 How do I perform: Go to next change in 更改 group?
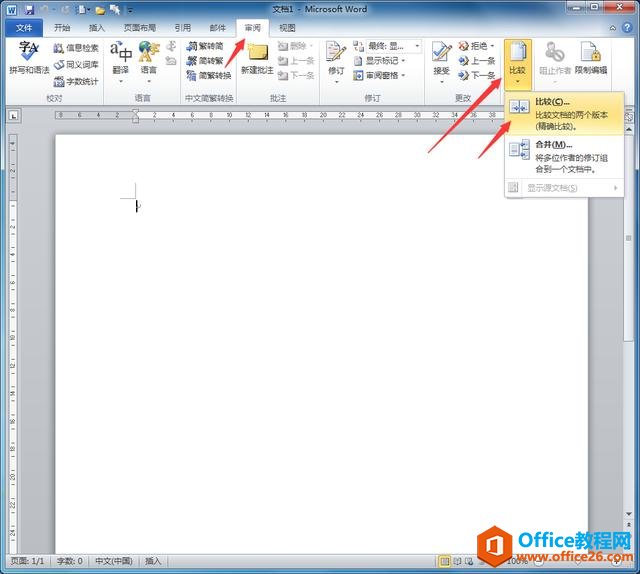pyautogui.click(x=477, y=76)
